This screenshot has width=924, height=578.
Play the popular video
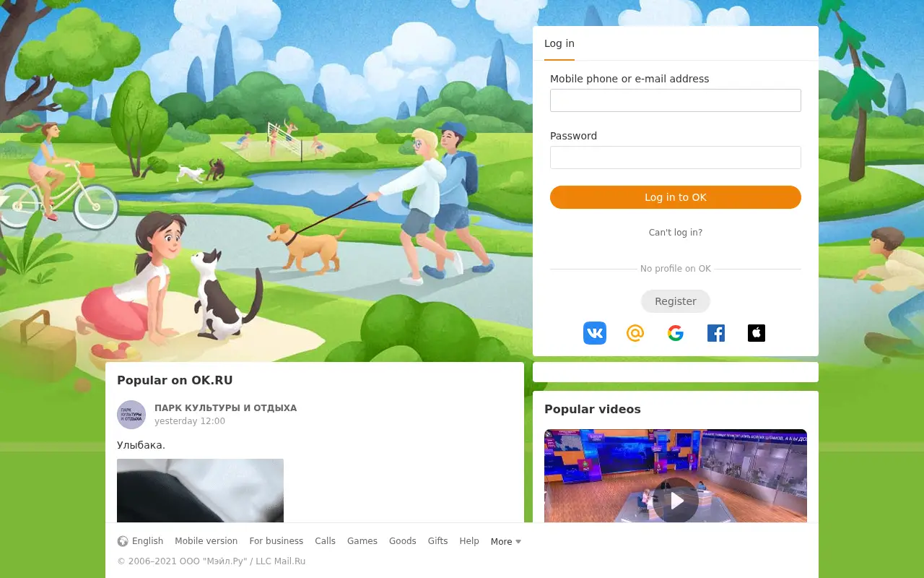(x=676, y=500)
